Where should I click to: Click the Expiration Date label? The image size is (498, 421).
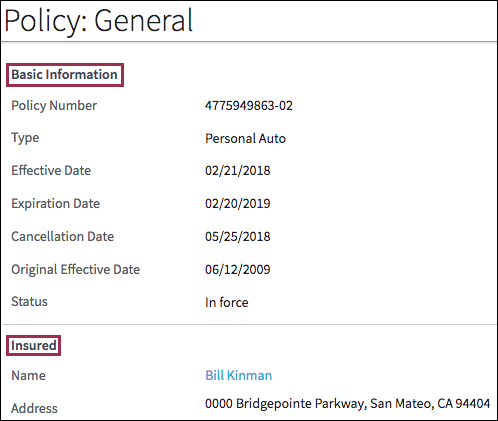click(x=56, y=203)
